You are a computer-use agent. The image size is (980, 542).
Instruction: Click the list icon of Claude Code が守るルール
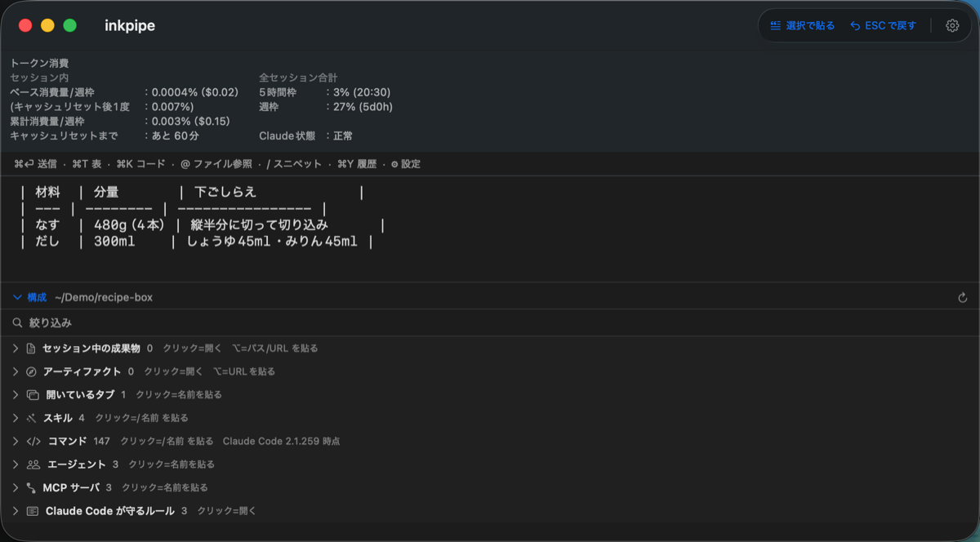33,511
